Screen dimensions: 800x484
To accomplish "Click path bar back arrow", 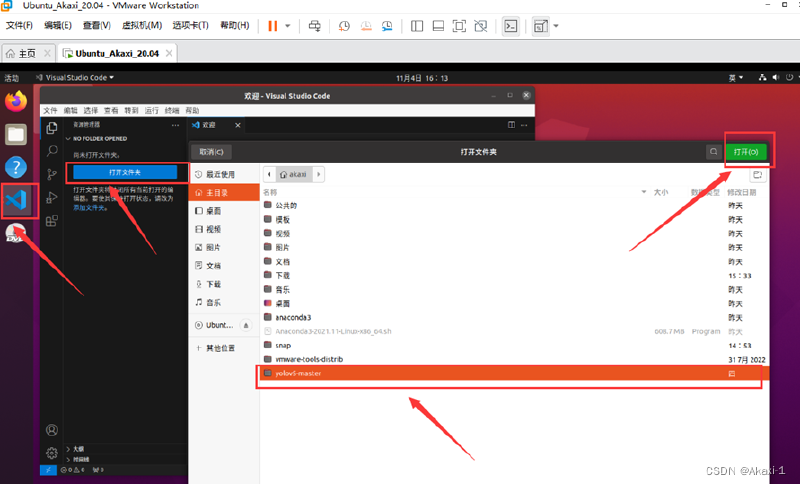I will 269,174.
